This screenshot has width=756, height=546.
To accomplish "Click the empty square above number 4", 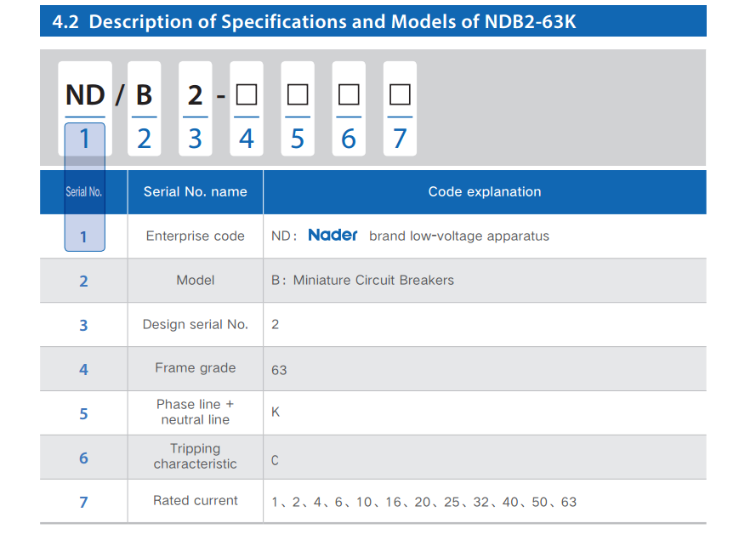I will 247,94.
